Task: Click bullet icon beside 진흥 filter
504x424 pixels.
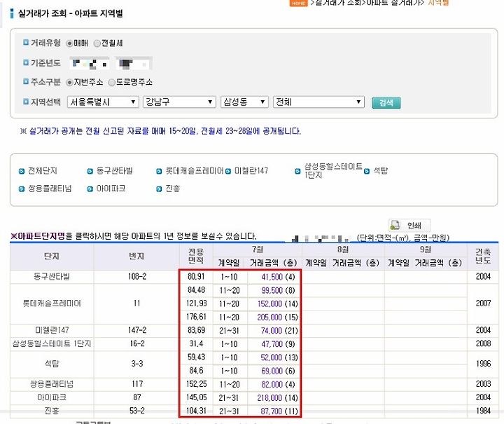Action: coord(159,189)
